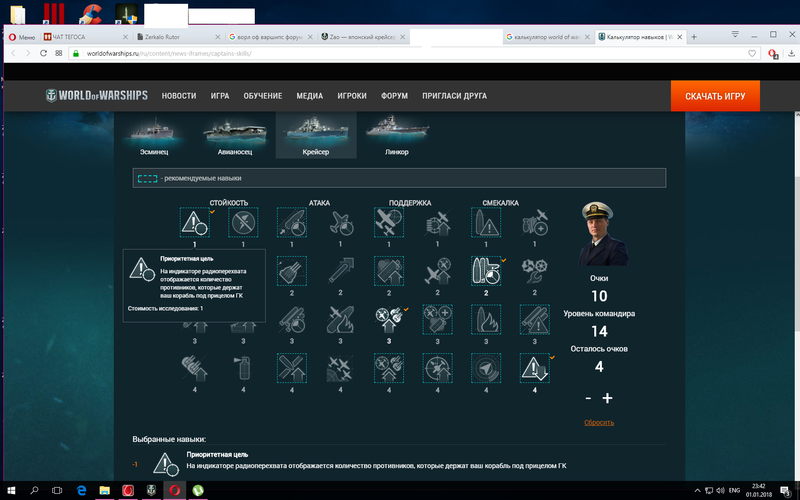The height and width of the screenshot is (500, 800).
Task: Select the diagonal arrow skill in the Атака column
Action: [x=339, y=271]
